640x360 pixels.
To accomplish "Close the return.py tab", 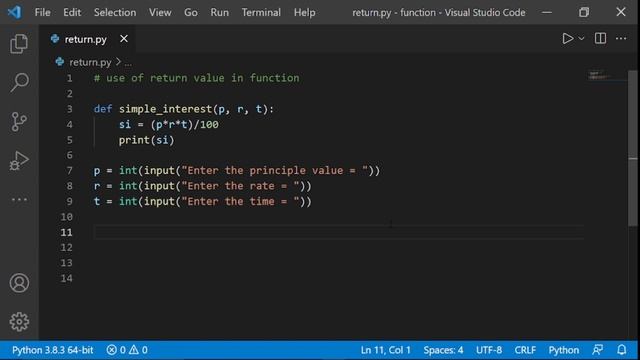I will (124, 39).
